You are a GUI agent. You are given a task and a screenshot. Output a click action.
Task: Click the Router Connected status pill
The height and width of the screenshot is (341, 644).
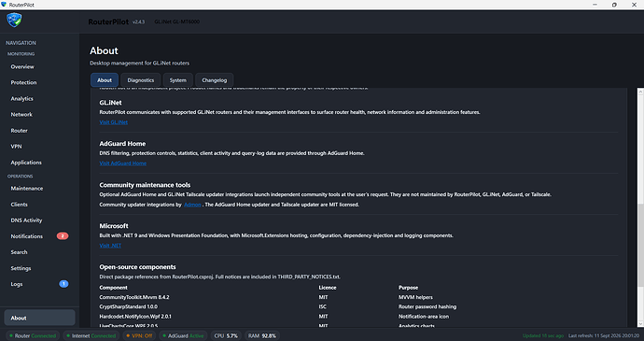33,335
